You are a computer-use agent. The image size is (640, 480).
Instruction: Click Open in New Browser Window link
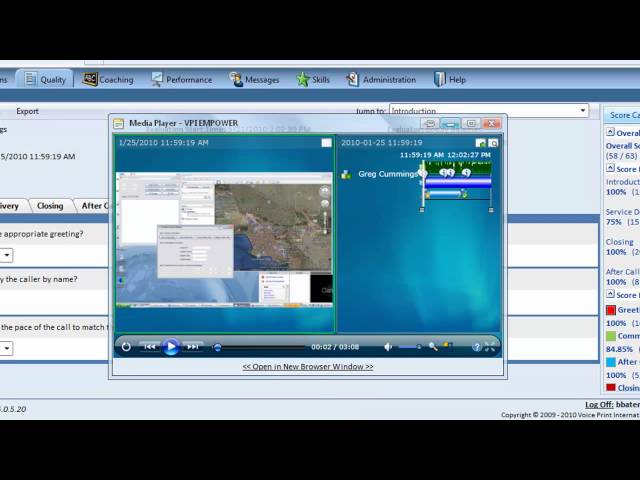(308, 367)
